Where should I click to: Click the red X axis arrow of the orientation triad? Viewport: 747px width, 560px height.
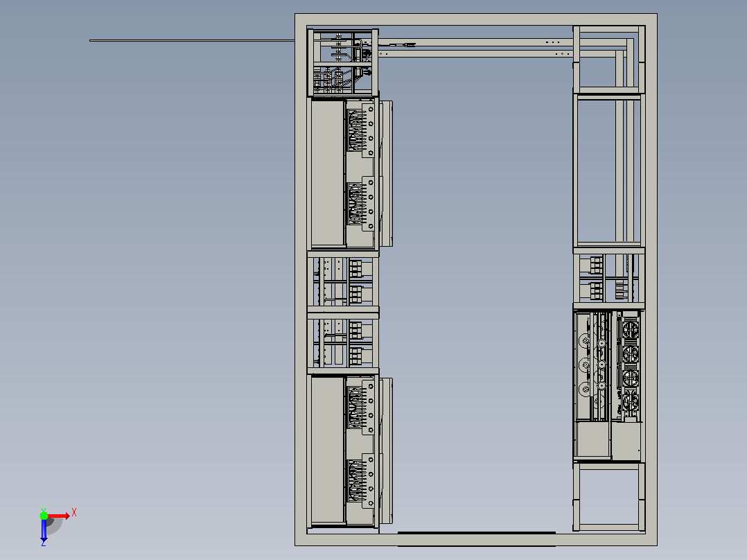tap(59, 516)
